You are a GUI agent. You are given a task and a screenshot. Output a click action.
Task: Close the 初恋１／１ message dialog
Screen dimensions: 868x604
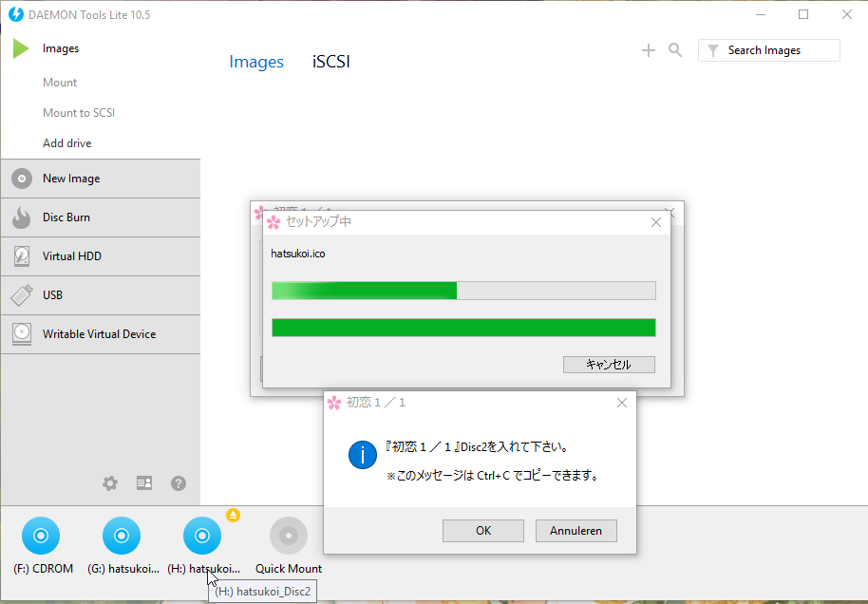[622, 403]
